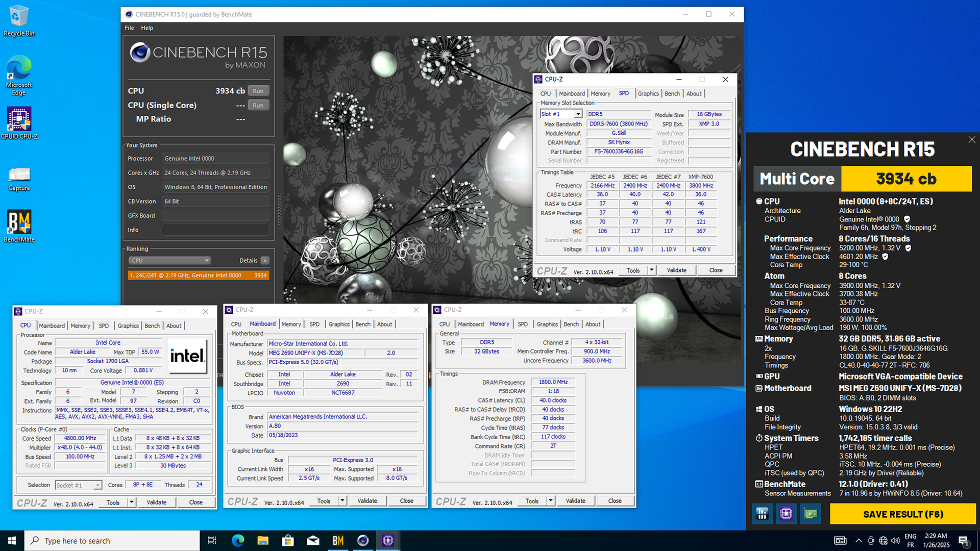Open the Socket #1 selection dropdown
The width and height of the screenshot is (980, 551).
[x=97, y=485]
